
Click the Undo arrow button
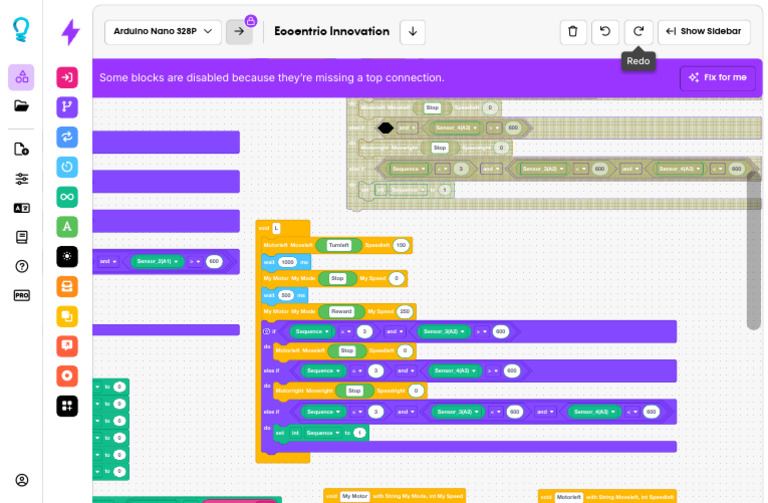[x=605, y=32]
